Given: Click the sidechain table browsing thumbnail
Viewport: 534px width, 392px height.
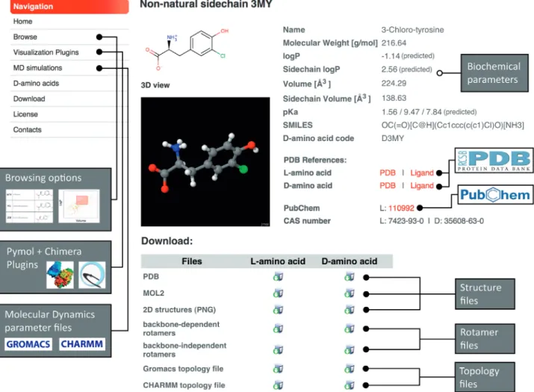Looking at the screenshot, I should coord(29,206).
